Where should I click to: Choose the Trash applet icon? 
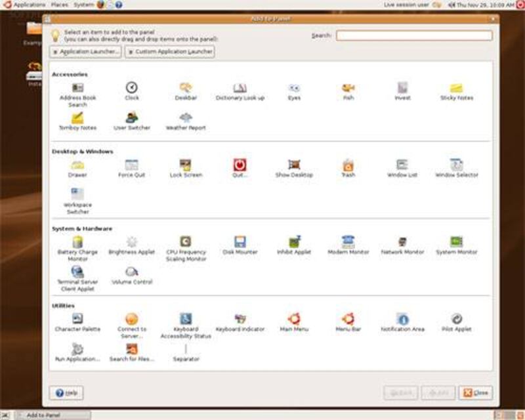pyautogui.click(x=348, y=165)
